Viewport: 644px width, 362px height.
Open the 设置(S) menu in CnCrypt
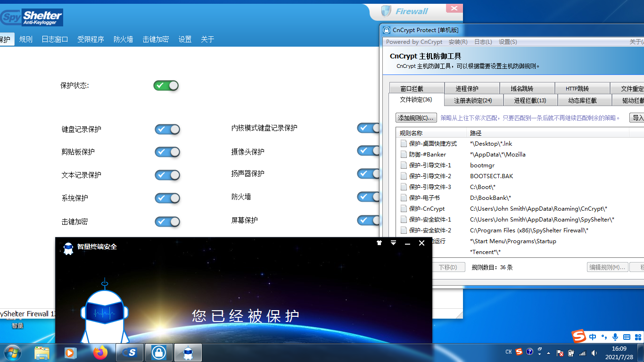coord(508,42)
